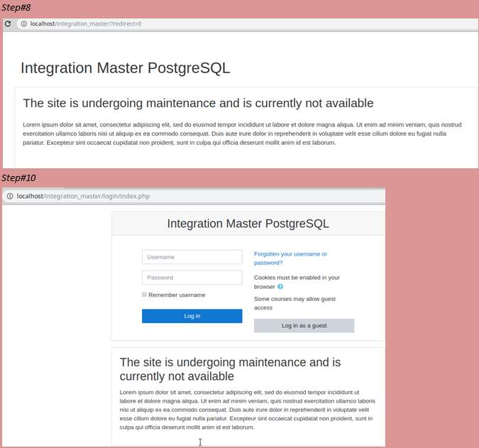Click Some courses may allow guest access text

pos(294,303)
